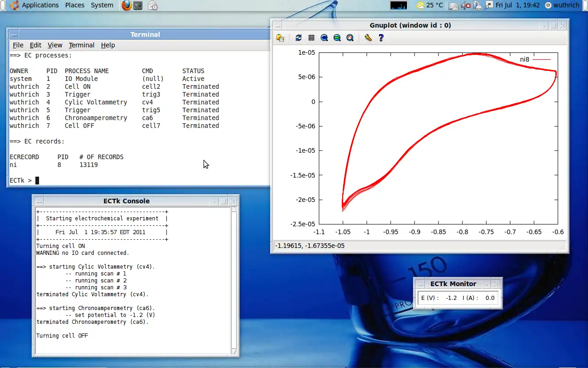Click the 'Cylic Voltammetry' process row

tap(114, 102)
